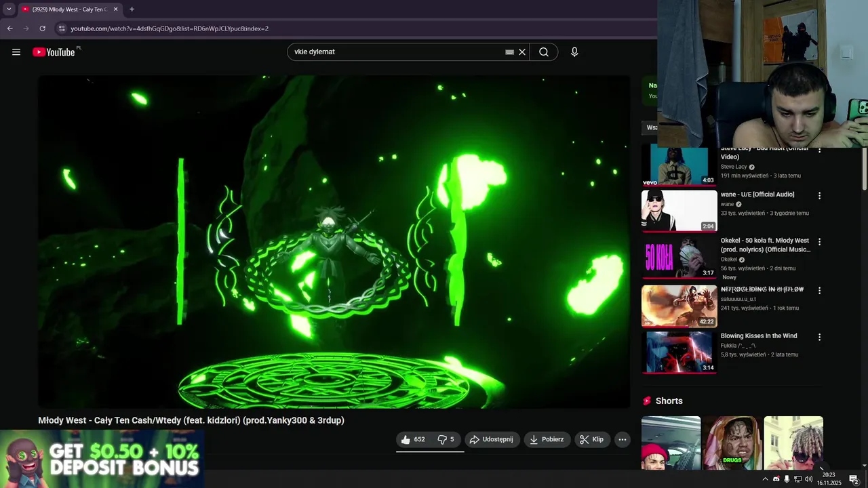Open the third Shorts thumbnail with blond dreads
This screenshot has width=868, height=488.
[793, 443]
